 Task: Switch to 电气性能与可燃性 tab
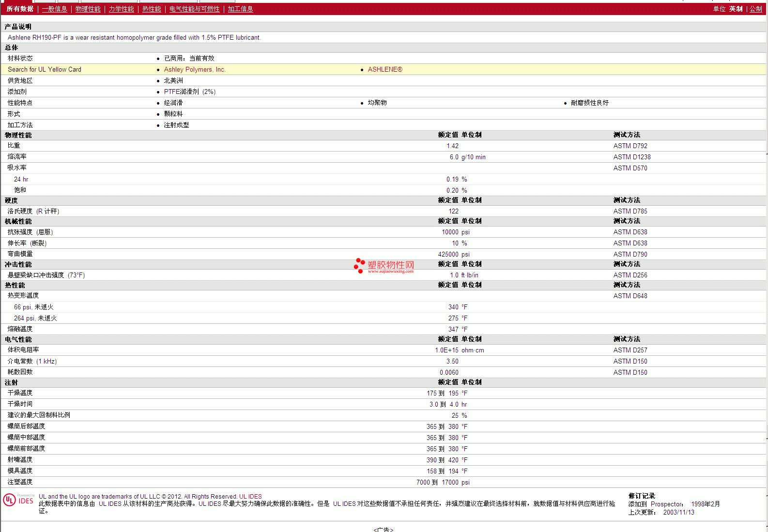point(194,9)
